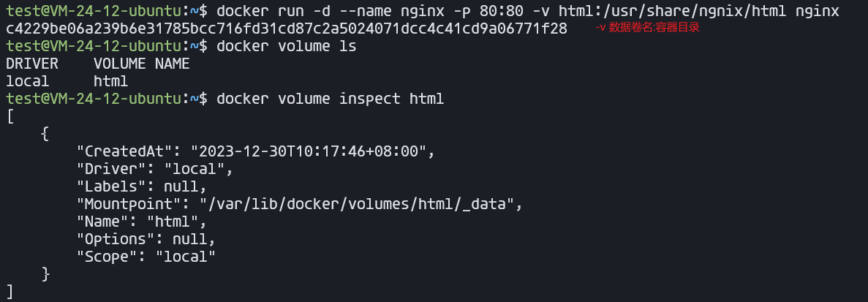Click the "Name": "html" line
The height and width of the screenshot is (302, 868).
[142, 222]
